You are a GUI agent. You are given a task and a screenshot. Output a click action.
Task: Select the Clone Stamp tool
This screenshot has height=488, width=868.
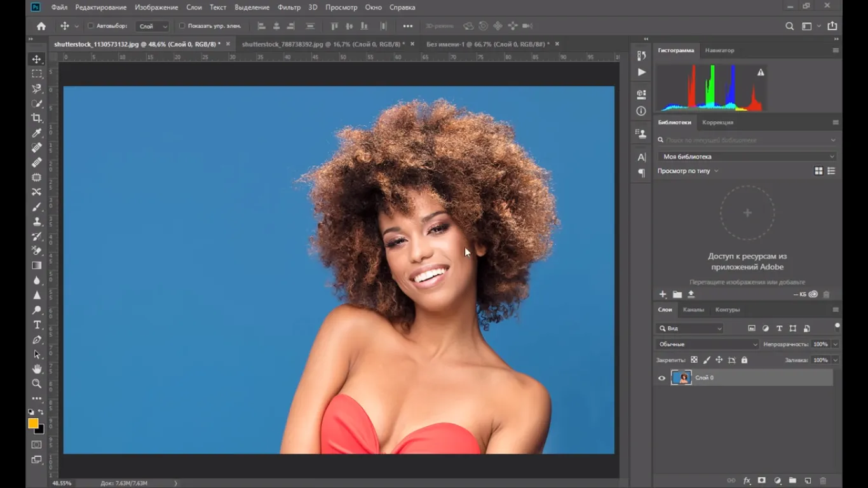37,221
